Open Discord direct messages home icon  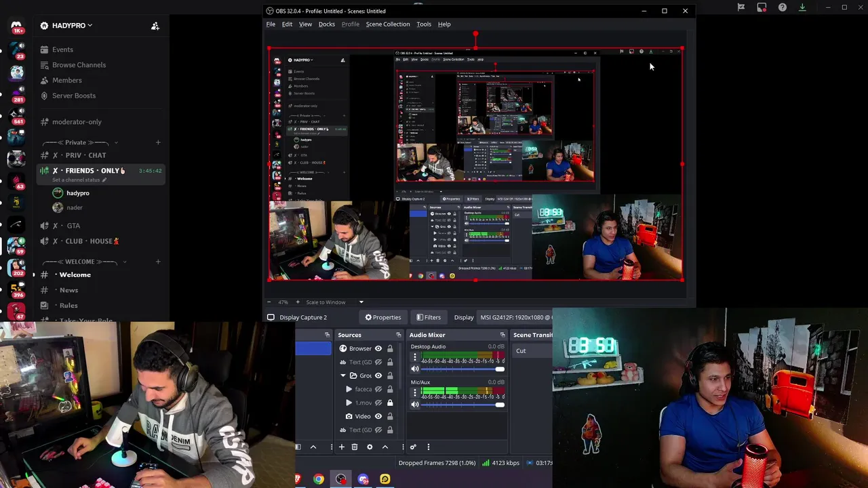16,26
